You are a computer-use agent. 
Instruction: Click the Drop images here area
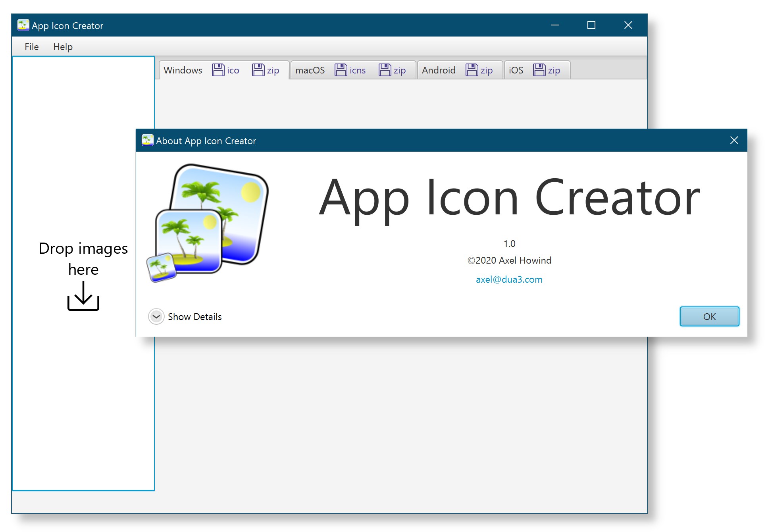click(x=83, y=258)
